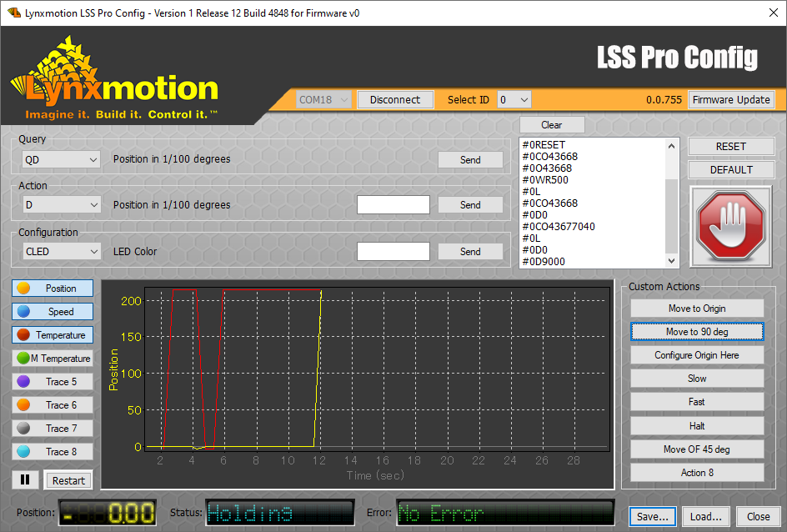
Task: Run the Configure Origin Here action
Action: point(697,355)
